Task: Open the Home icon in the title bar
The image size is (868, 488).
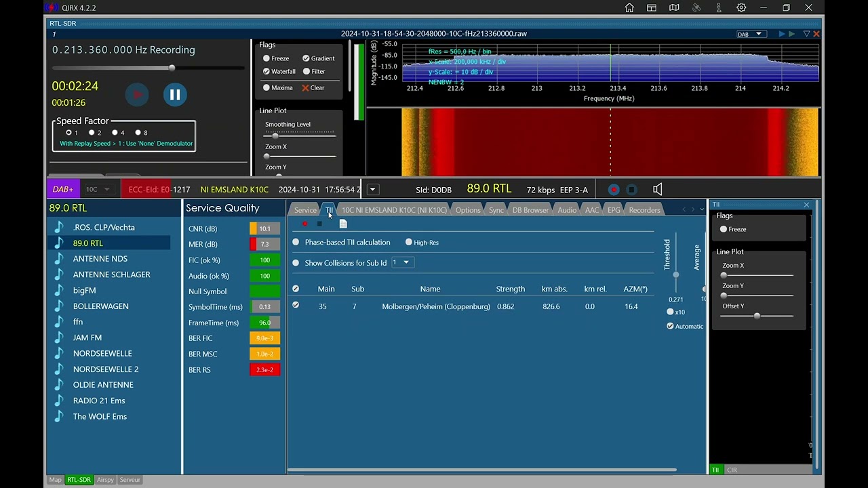Action: pos(629,8)
